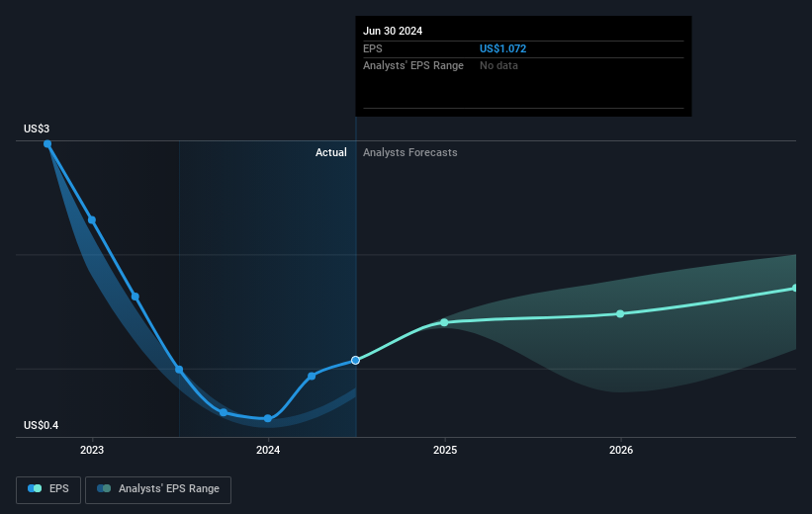Click the 'No data' tooltip value
The width and height of the screenshot is (812, 514).
coord(498,66)
